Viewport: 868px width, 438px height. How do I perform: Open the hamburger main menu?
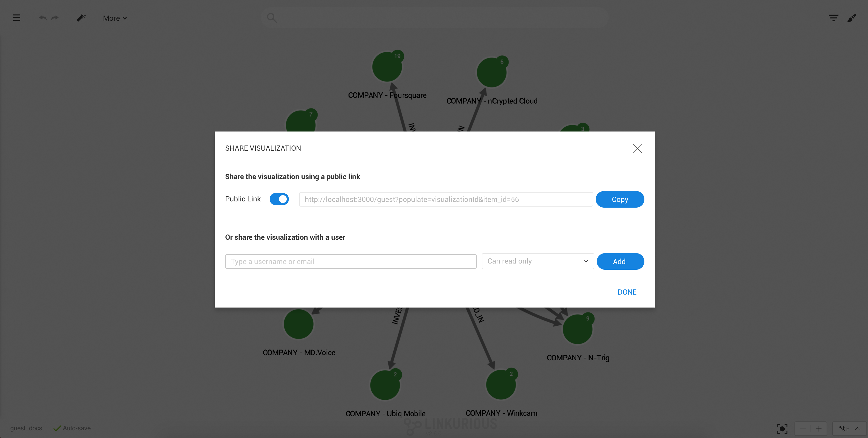pos(17,18)
